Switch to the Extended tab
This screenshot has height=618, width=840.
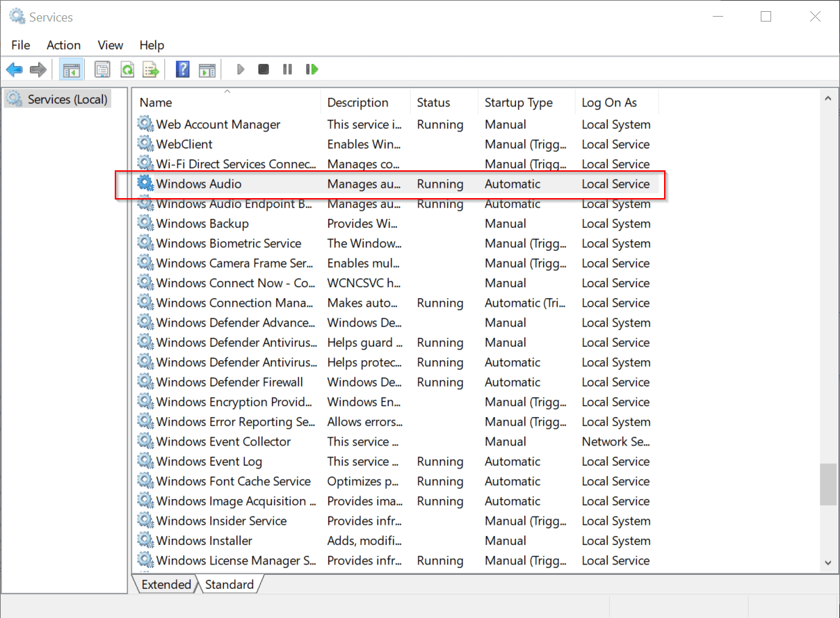tap(165, 585)
